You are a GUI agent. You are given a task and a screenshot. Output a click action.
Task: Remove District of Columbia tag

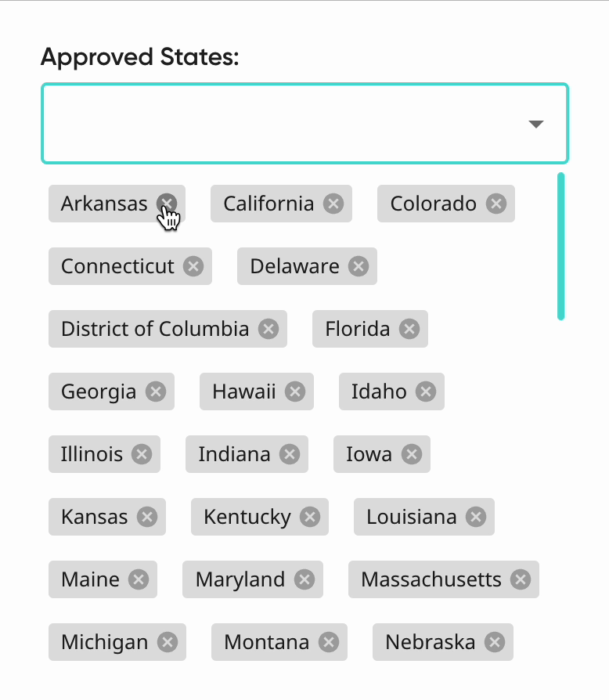click(x=268, y=329)
